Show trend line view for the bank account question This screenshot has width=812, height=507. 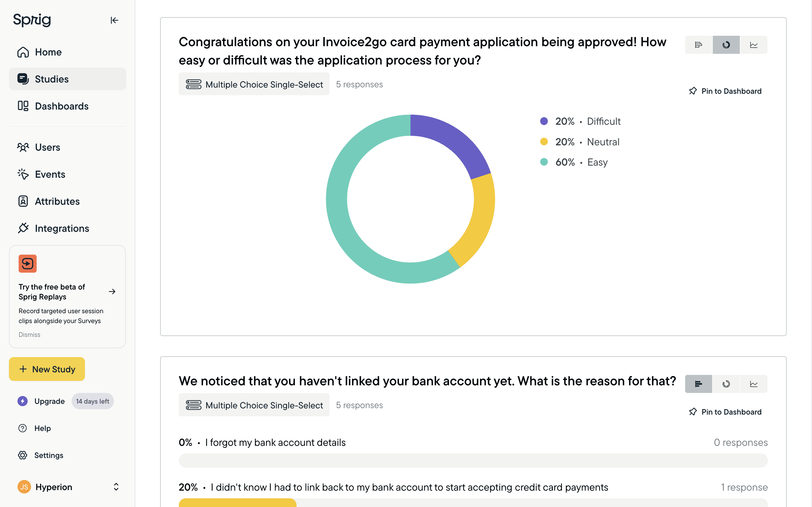(x=754, y=384)
